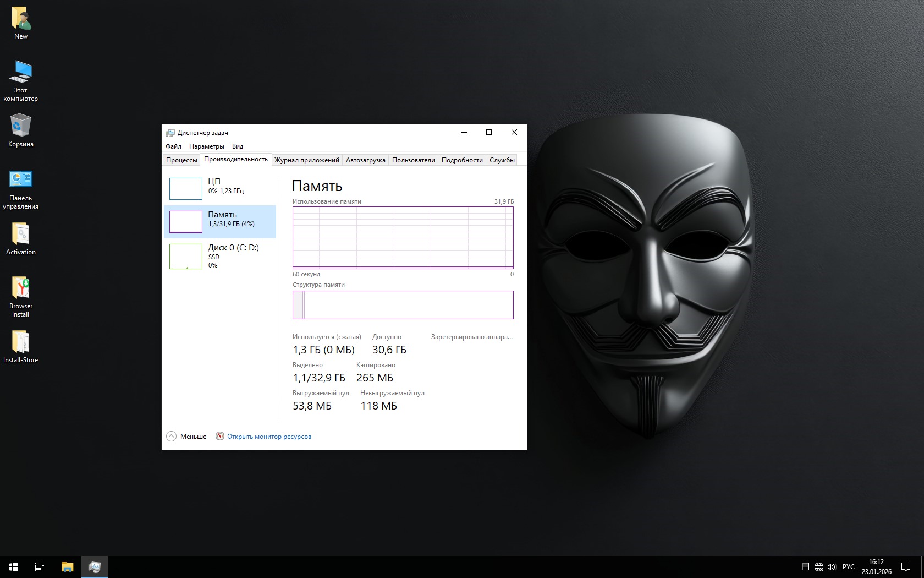
Task: Select the CPU (ЦП) performance graph thumbnail
Action: pyautogui.click(x=186, y=189)
